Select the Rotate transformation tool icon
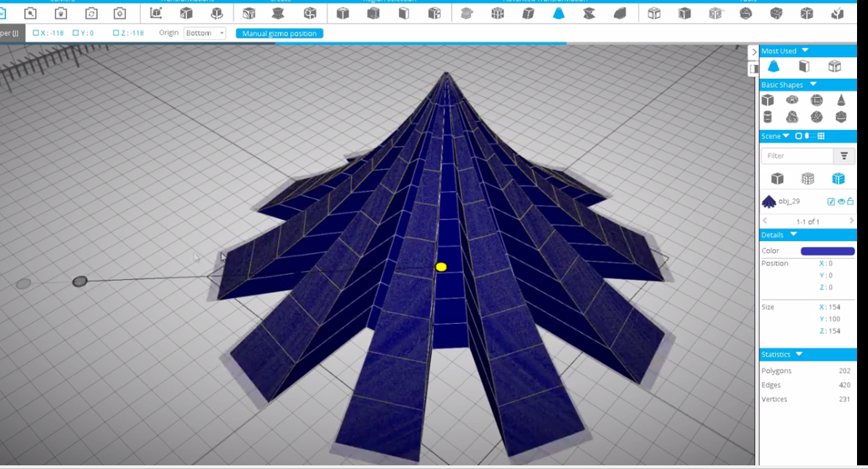Screen dimensions: 868x469 217,13
